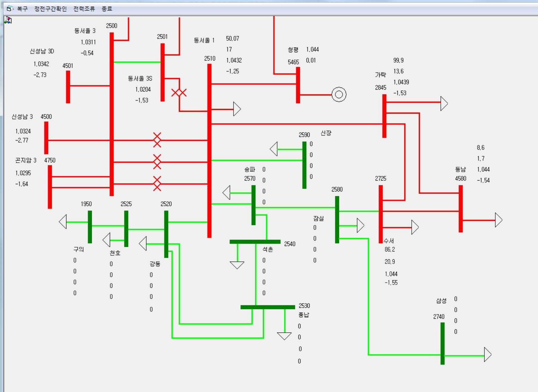Click the 강동 label
The height and width of the screenshot is (392, 538).
pyautogui.click(x=155, y=264)
